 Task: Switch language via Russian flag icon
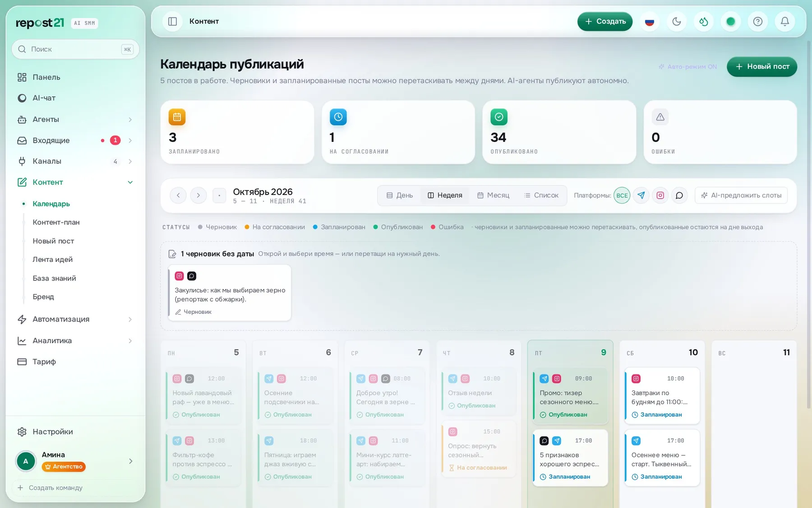pyautogui.click(x=650, y=21)
